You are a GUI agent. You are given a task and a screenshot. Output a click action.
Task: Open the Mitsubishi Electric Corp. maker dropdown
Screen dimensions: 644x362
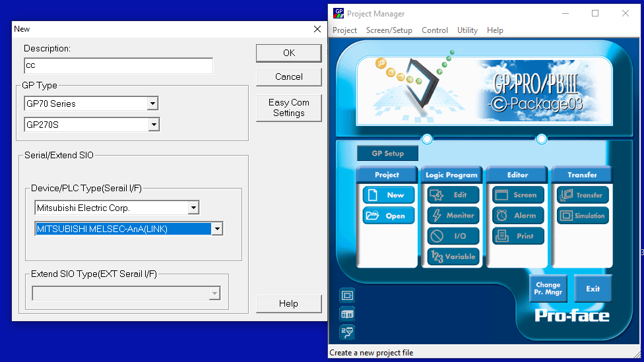point(193,208)
